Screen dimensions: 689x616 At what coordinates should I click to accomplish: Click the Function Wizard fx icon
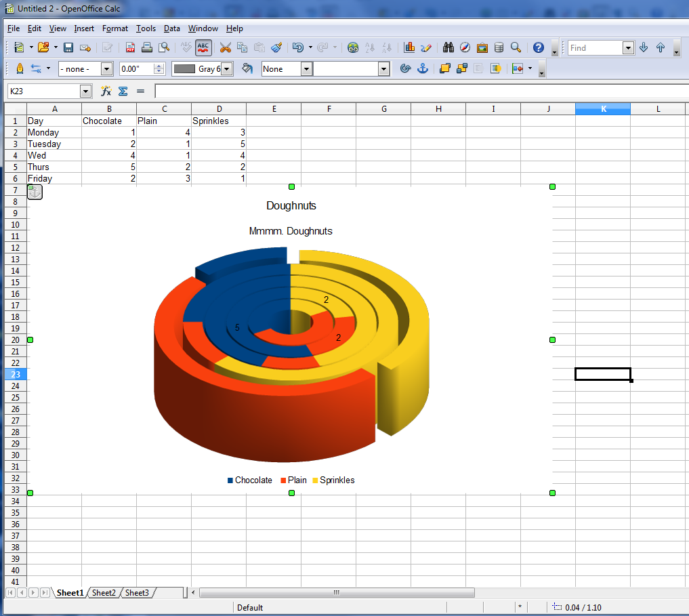pos(106,91)
